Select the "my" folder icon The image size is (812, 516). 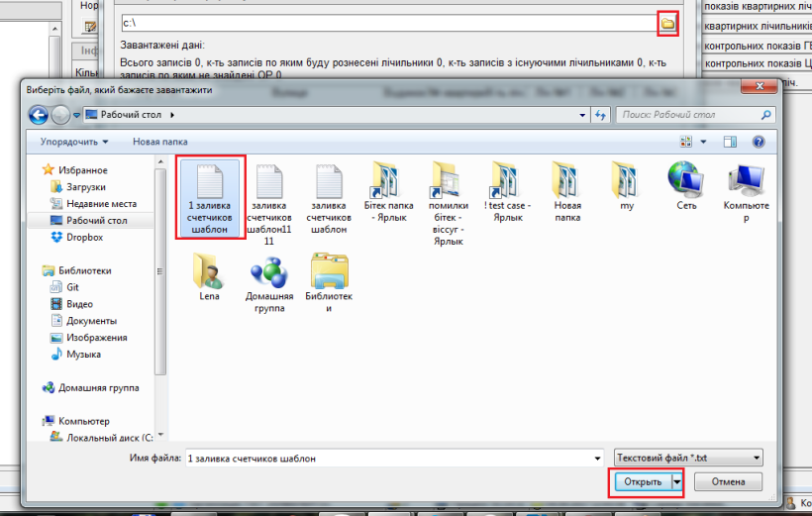coord(626,186)
